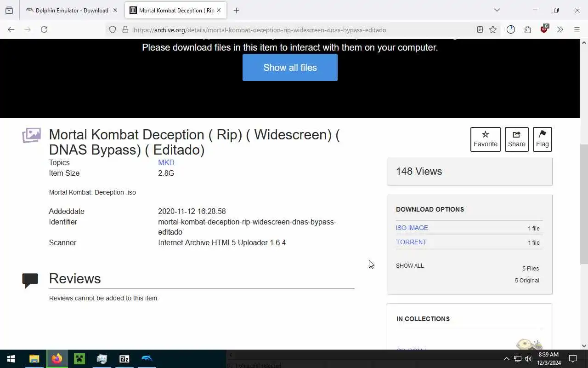Click the Mortal Kombat Deception title heading
Screen dimensions: 588x368
click(x=194, y=142)
